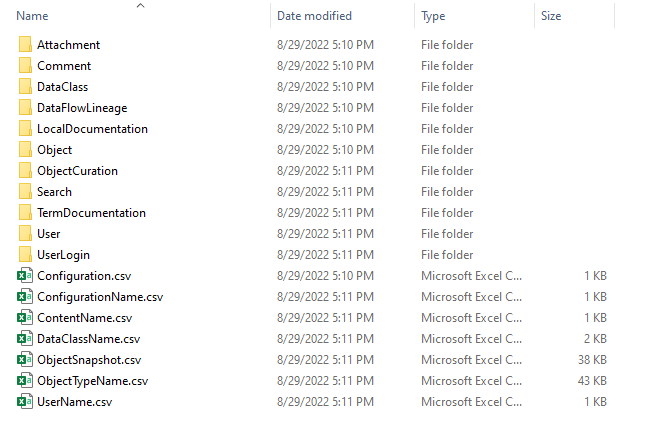Select the UserLogin folder icon
Screen dimensions: 649x448
(25, 255)
